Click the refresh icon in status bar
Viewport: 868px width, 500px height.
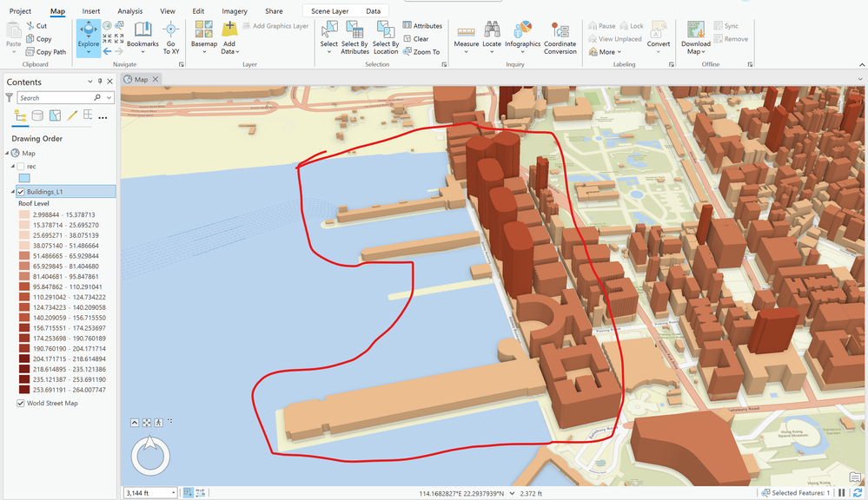[x=858, y=493]
